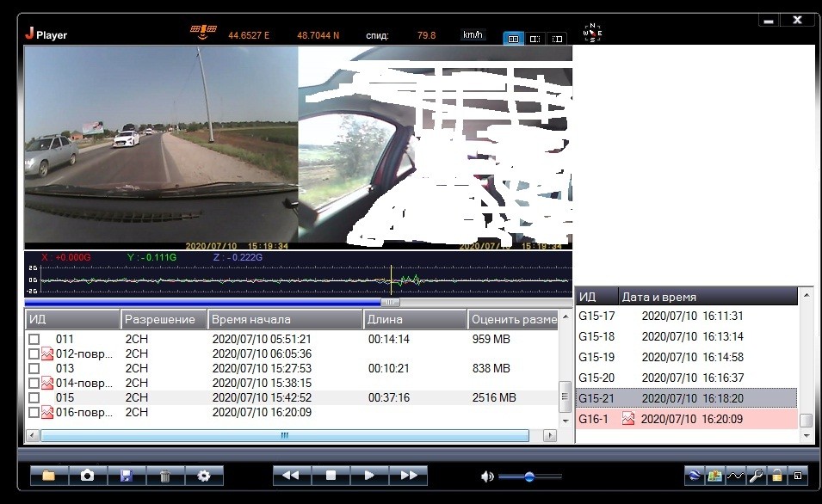This screenshot has width=822, height=504.
Task: Check the box for file 011
Action: [x=34, y=340]
